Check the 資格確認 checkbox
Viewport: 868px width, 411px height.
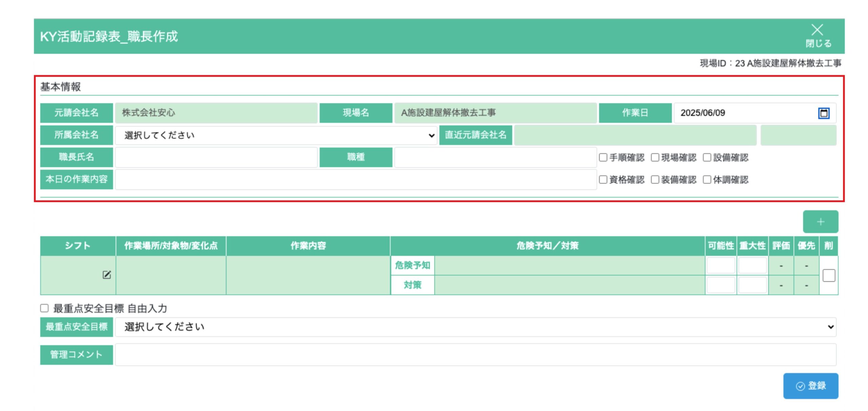click(603, 179)
